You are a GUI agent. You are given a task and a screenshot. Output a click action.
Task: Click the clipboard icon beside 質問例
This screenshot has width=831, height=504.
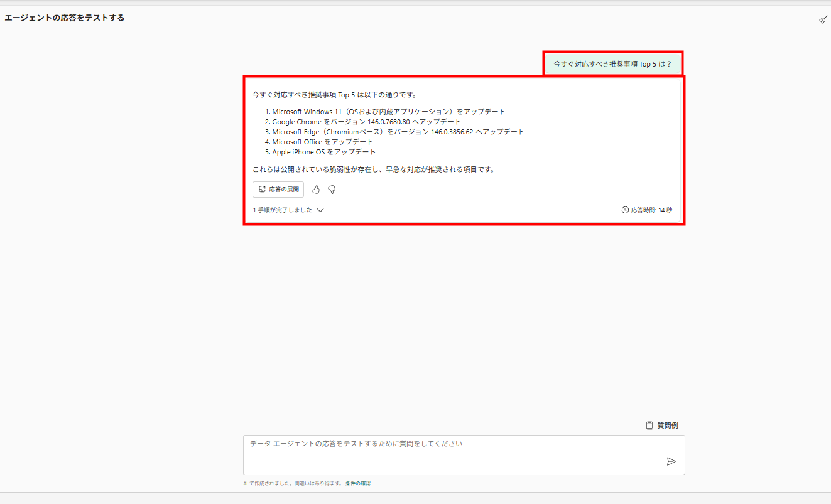pos(649,426)
